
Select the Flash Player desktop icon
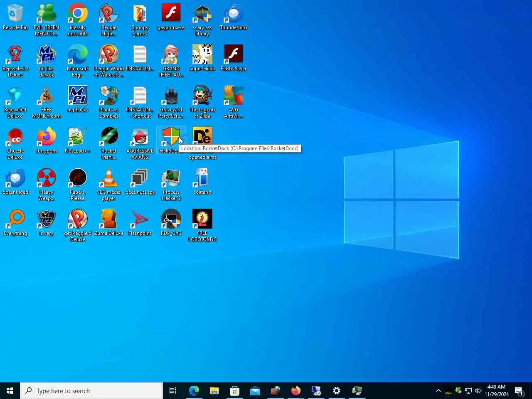coord(234,59)
